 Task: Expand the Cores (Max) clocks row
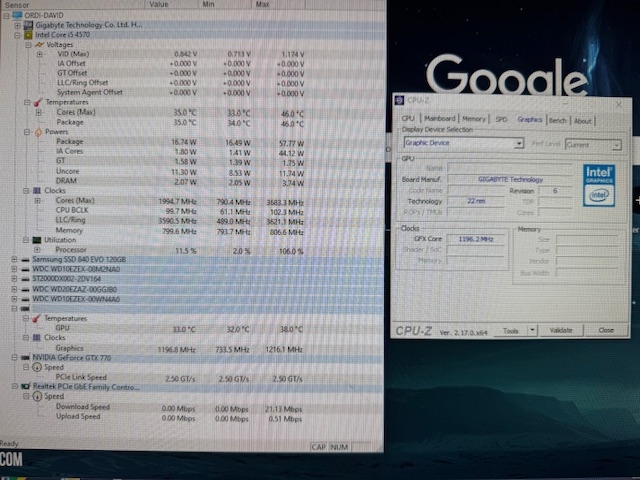[38, 201]
